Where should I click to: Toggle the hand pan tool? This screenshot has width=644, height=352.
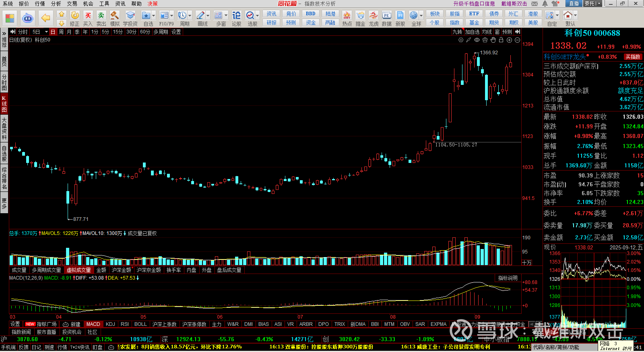[x=493, y=40]
